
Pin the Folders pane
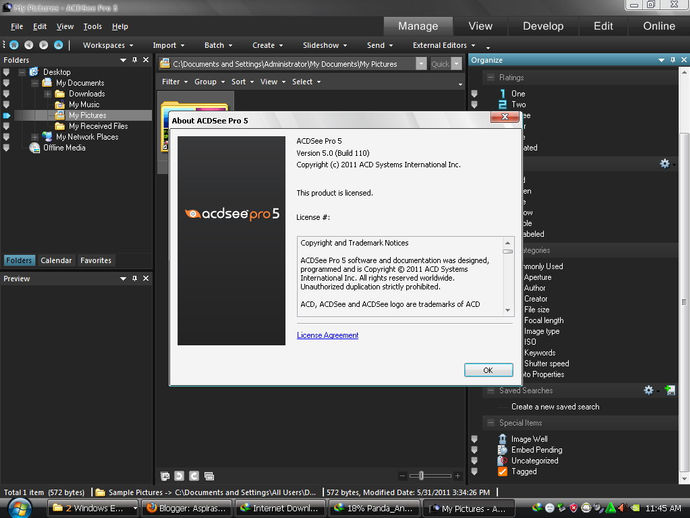point(135,60)
